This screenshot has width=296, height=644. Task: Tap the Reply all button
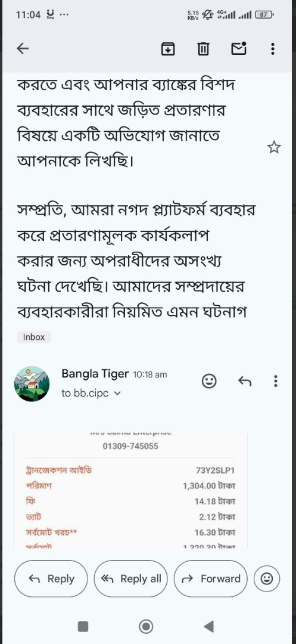pos(131,578)
